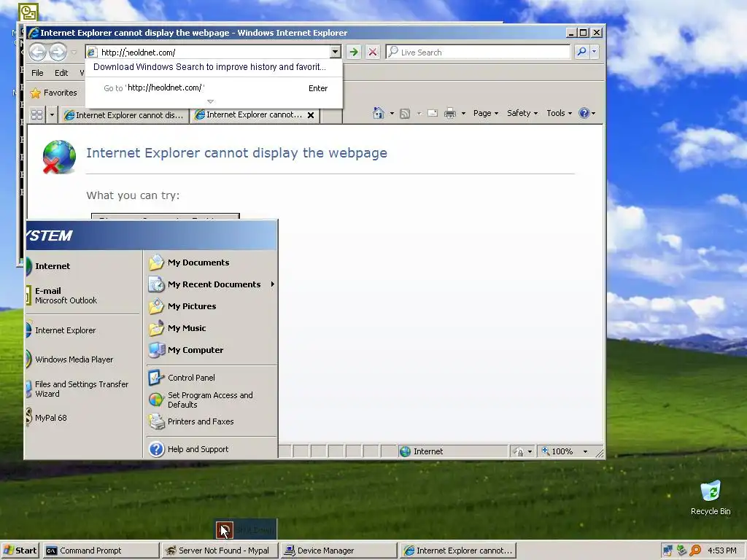Viewport: 747px width, 560px height.
Task: Open Files and Settings Transfer Wizard
Action: click(83, 389)
